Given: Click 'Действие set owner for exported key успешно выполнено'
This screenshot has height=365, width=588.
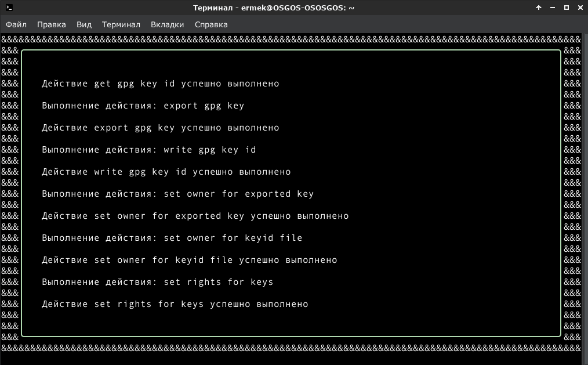Looking at the screenshot, I should click(x=195, y=216).
